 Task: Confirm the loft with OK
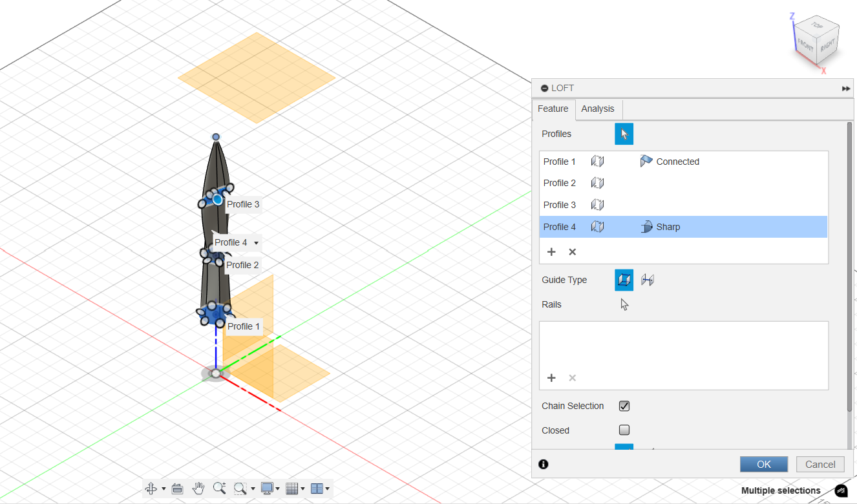(x=764, y=464)
